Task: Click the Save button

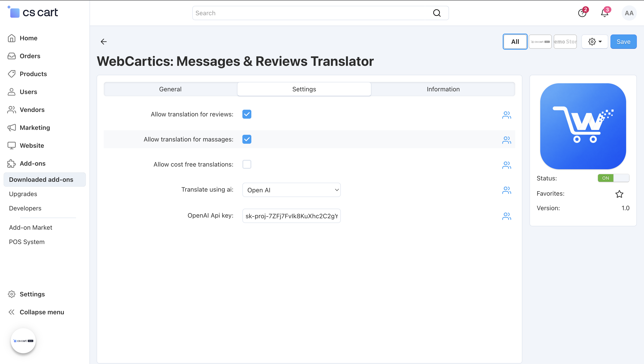Action: [623, 42]
